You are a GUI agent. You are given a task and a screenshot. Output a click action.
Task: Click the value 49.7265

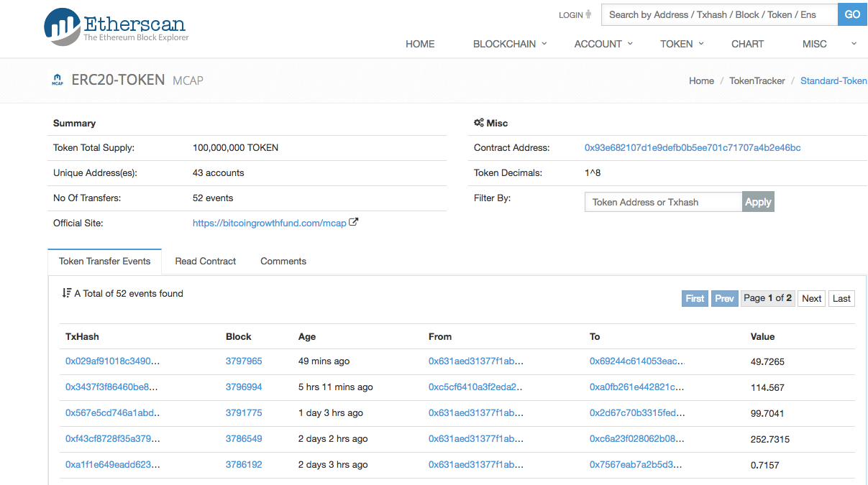pos(767,361)
